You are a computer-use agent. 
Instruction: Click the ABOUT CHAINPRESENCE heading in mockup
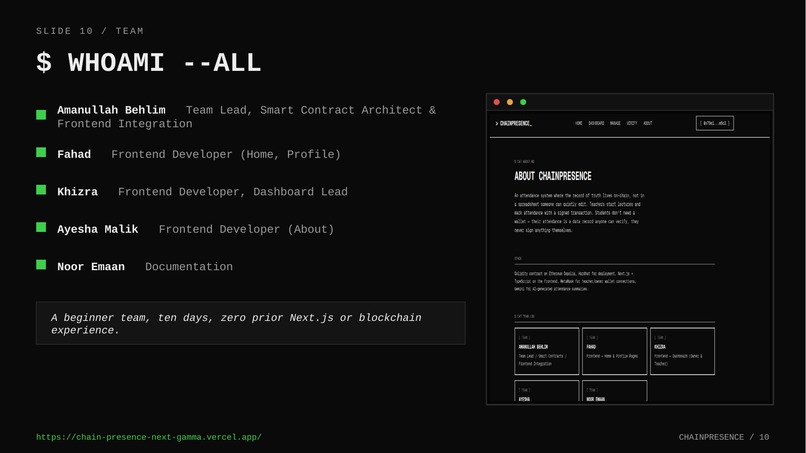coord(553,176)
